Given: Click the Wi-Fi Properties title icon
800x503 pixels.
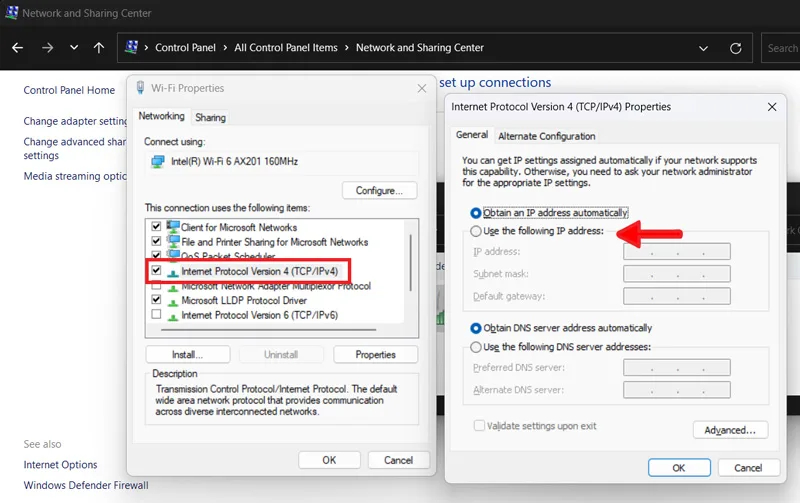Looking at the screenshot, I should 140,88.
